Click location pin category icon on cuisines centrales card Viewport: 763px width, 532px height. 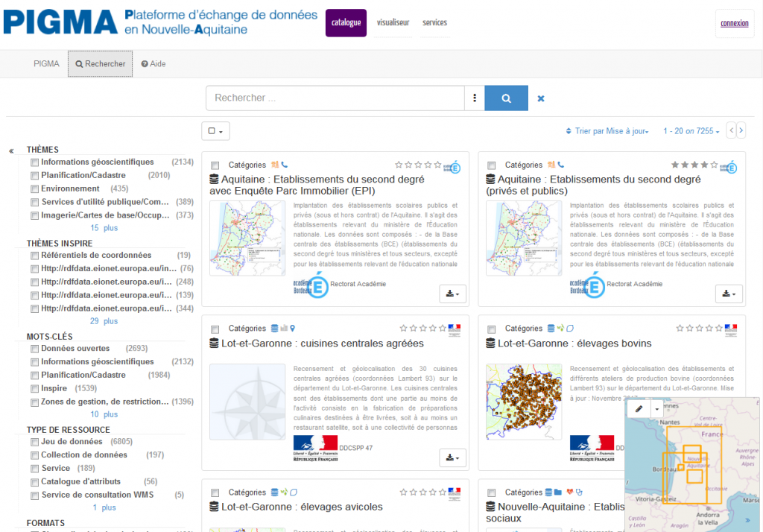coord(292,329)
